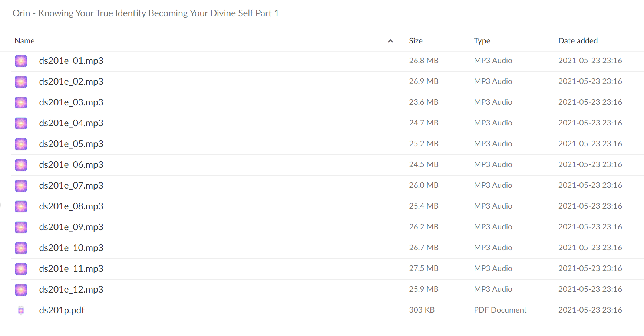Click the ds201e_09.mp3 audio file icon
The height and width of the screenshot is (336, 644).
[21, 227]
